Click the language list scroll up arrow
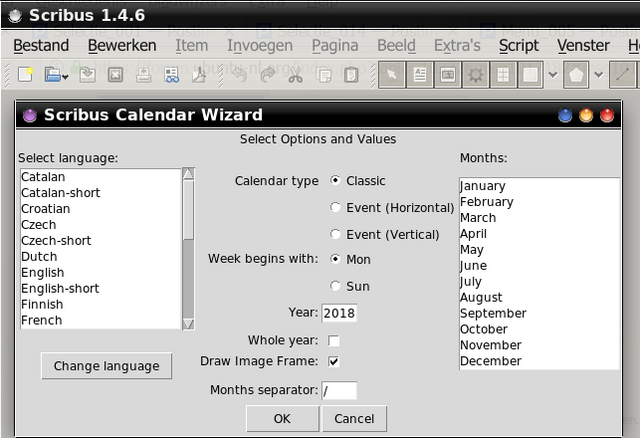This screenshot has height=438, width=640. (188, 174)
